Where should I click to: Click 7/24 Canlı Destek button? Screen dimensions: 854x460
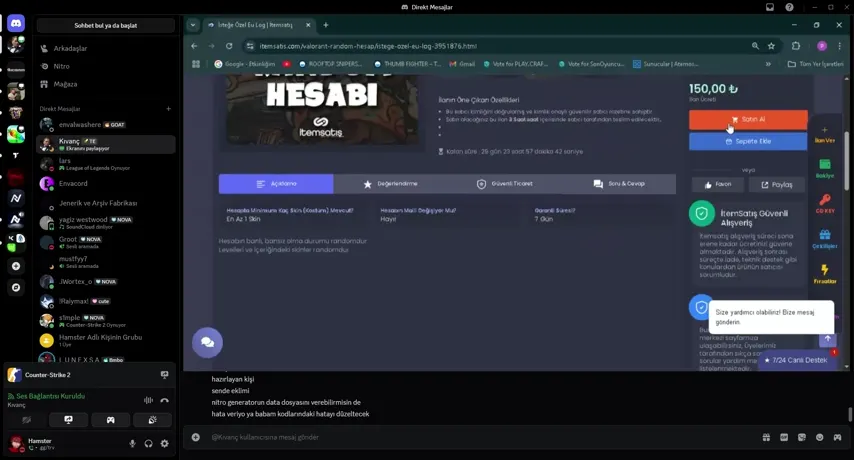[x=796, y=360]
